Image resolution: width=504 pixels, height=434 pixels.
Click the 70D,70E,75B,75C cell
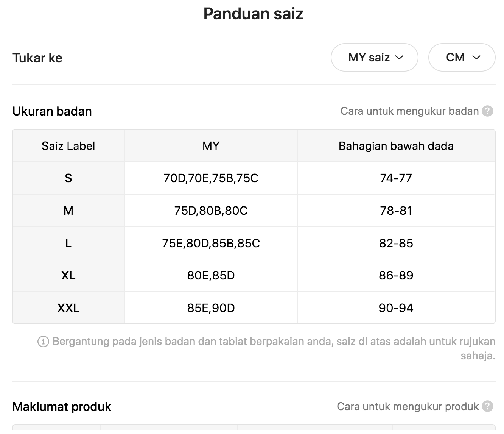(211, 178)
